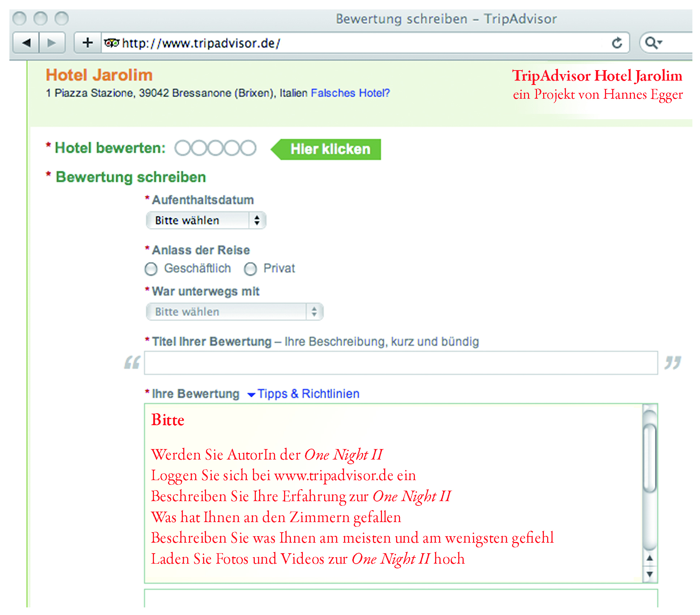Select the Geschäftlich radio button
The width and height of the screenshot is (700, 615).
click(151, 269)
